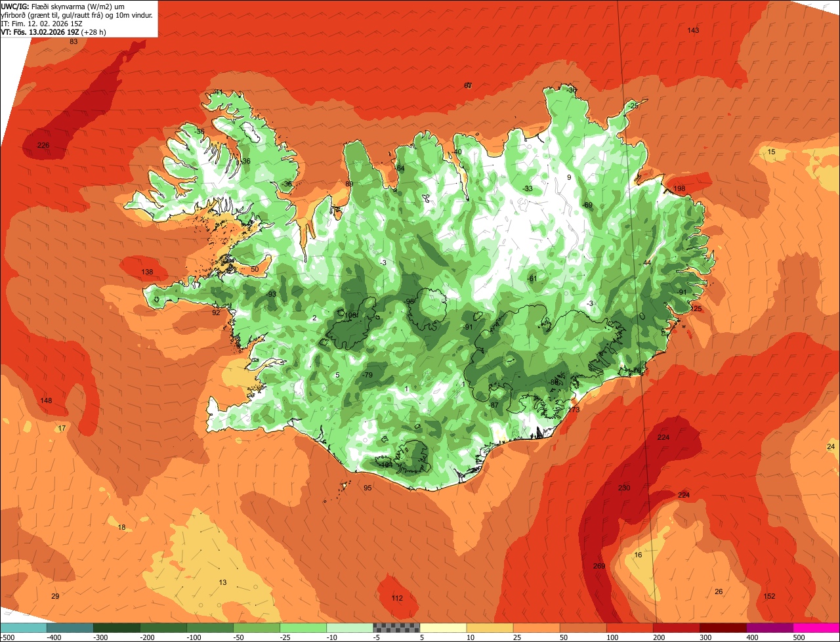Select the '92' value on the west coast
This screenshot has width=840, height=642.
tap(216, 312)
